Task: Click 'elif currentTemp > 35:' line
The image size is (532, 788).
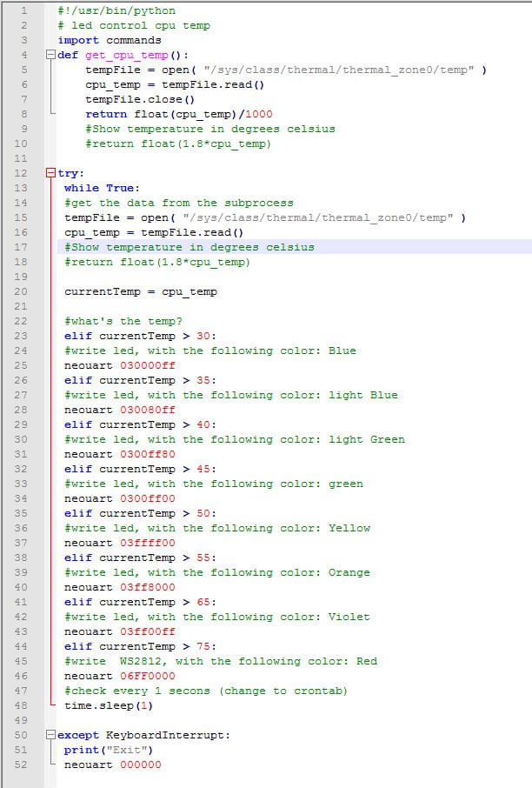Action: pos(140,380)
